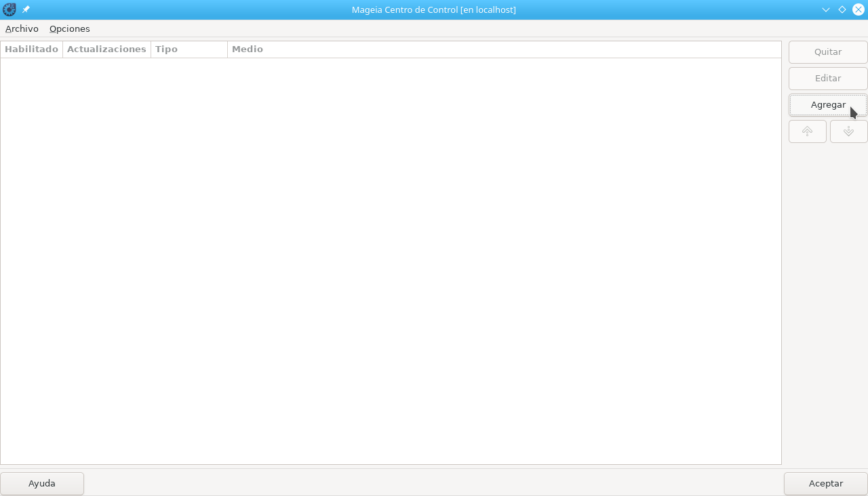
Task: Click the greyed-out Editar button
Action: coord(828,79)
